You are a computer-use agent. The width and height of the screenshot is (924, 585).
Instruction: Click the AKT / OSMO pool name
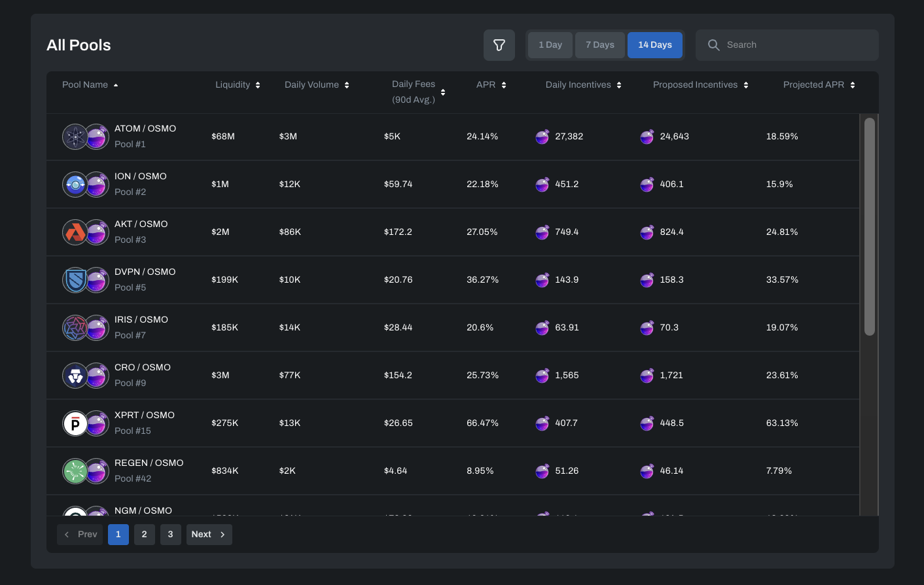[141, 224]
